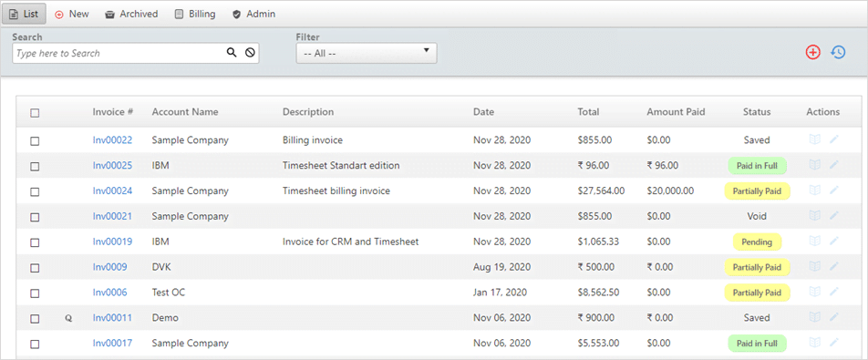Open view icon for Inv00021
The width and height of the screenshot is (868, 360).
click(x=814, y=216)
